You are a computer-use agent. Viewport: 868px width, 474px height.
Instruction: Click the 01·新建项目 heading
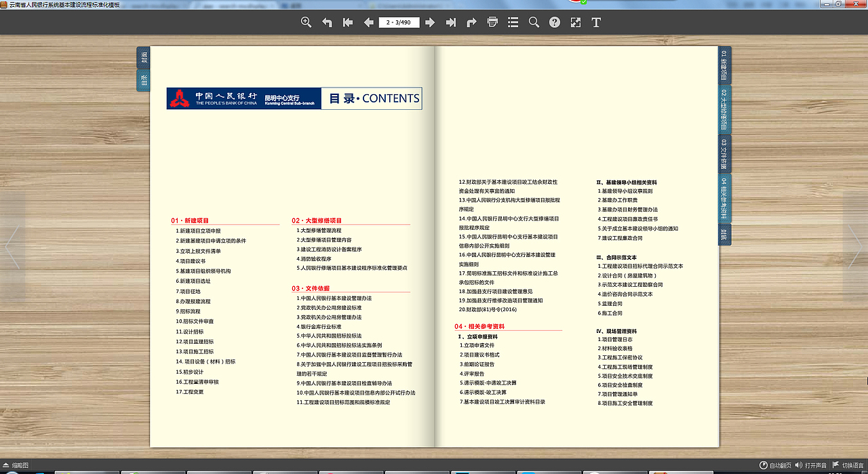point(190,220)
